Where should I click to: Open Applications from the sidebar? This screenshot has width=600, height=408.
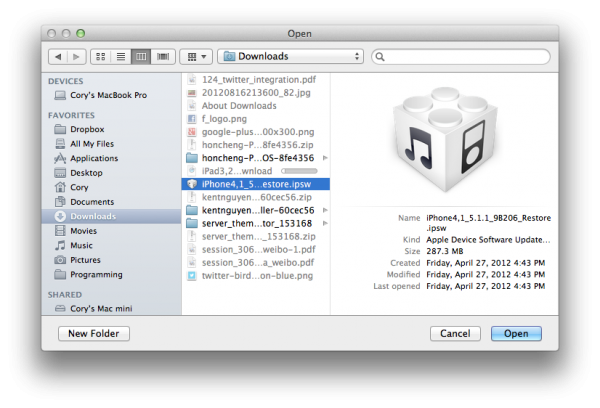pyautogui.click(x=93, y=158)
